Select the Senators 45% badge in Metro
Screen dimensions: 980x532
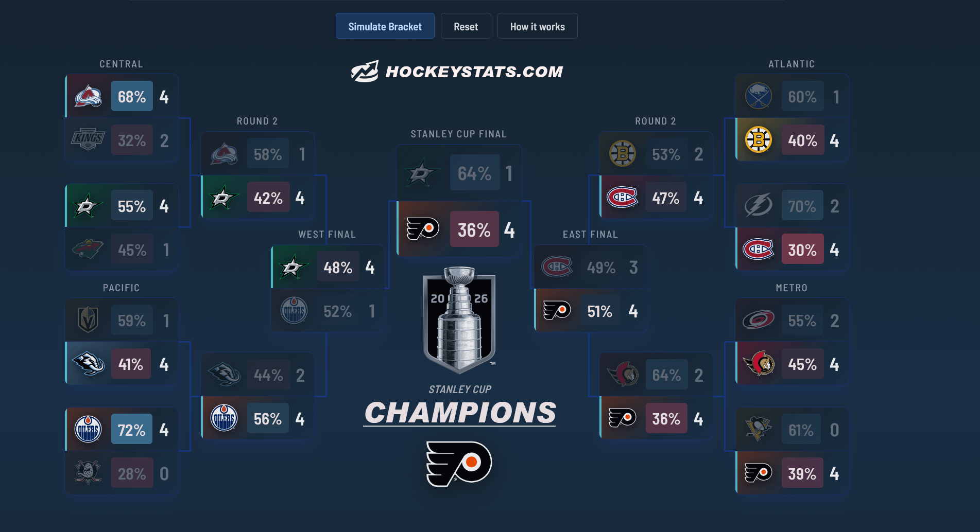click(802, 364)
